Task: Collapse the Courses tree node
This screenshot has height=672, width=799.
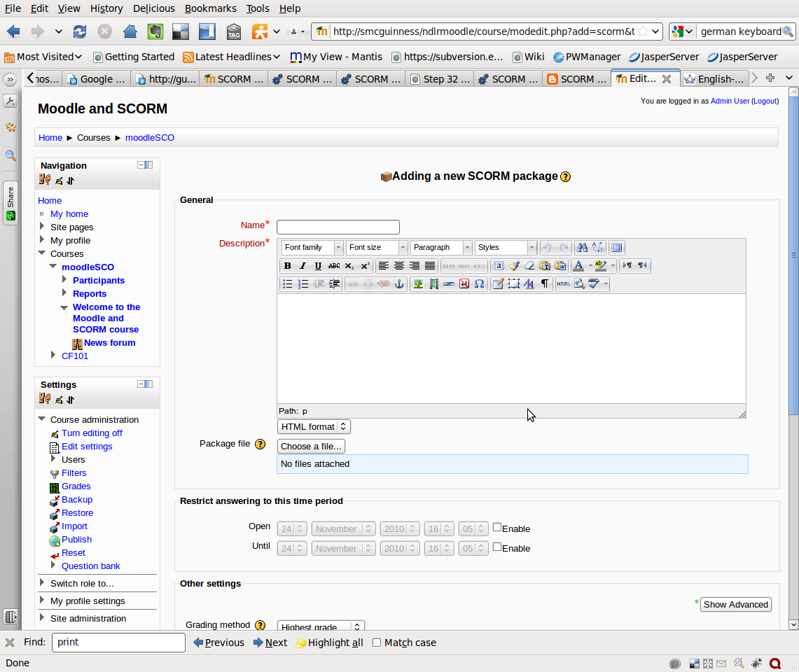Action: tap(42, 253)
